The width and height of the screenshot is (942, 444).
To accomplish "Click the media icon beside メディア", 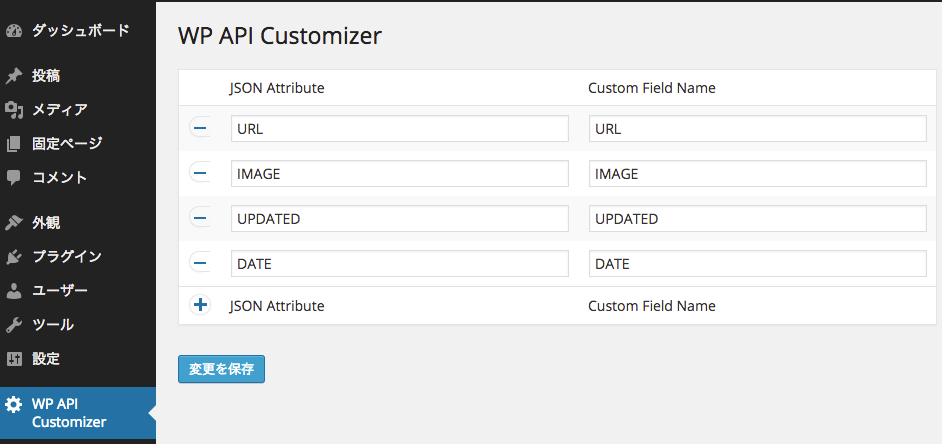I will 13,110.
